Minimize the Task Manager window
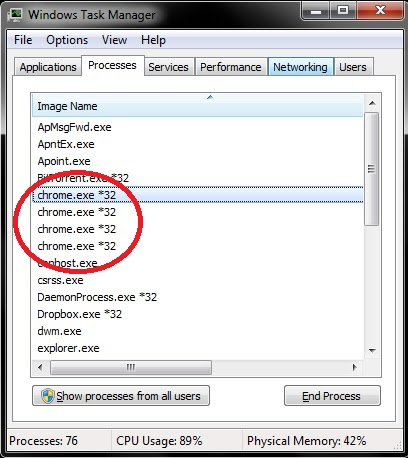The height and width of the screenshot is (458, 408). tap(316, 11)
